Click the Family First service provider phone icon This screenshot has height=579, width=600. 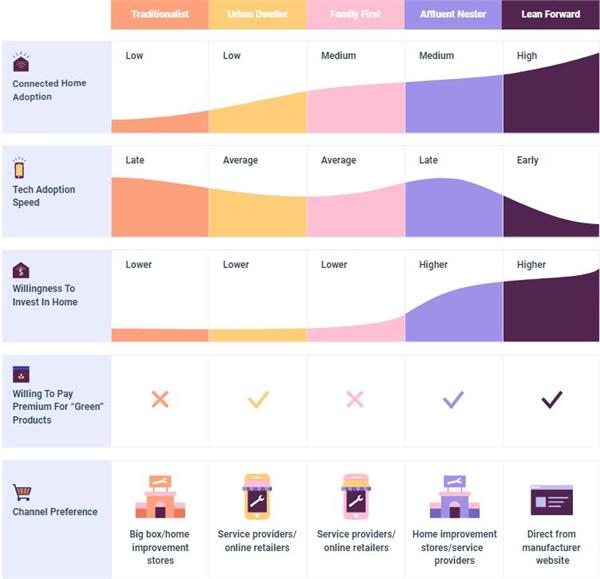click(356, 497)
